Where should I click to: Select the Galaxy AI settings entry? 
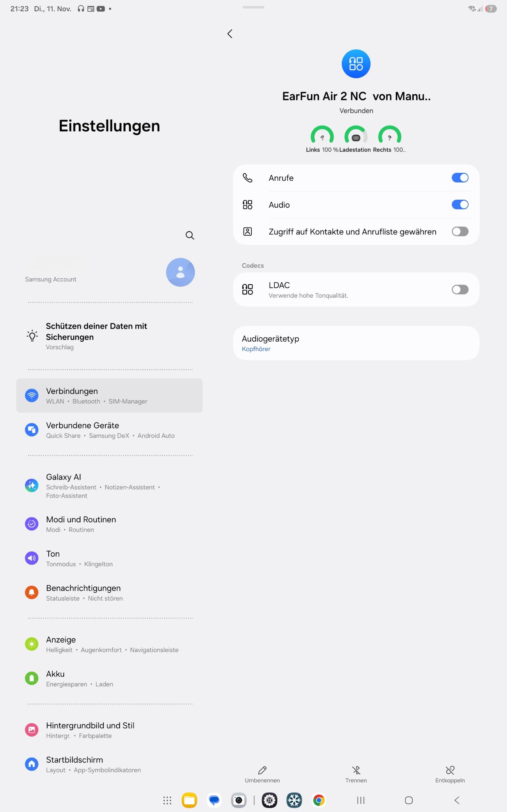point(109,486)
